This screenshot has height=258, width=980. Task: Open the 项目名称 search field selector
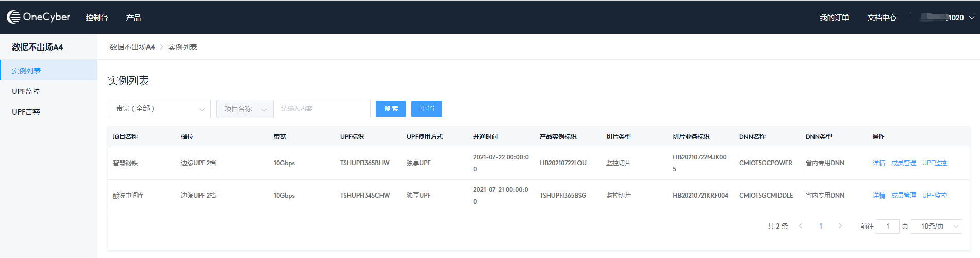pyautogui.click(x=245, y=109)
